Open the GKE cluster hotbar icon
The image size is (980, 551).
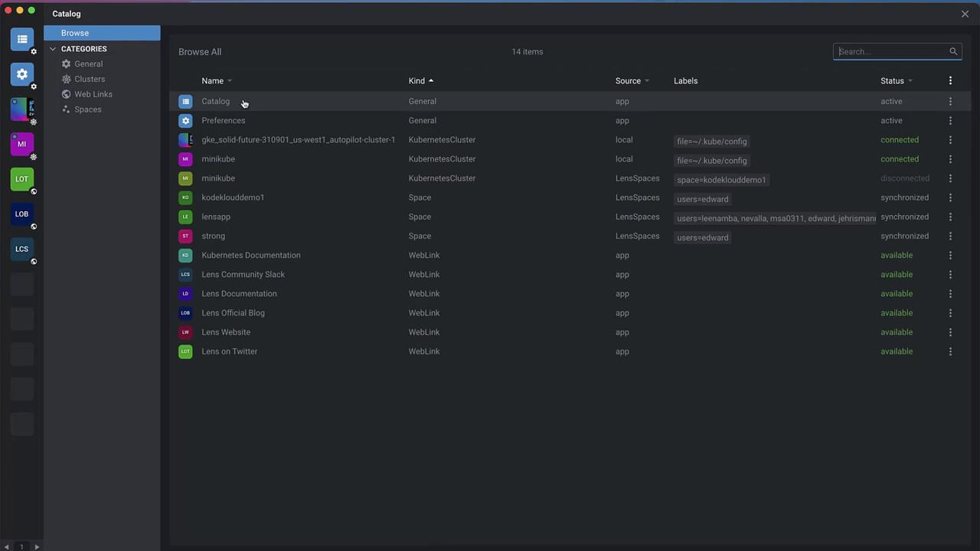[x=22, y=109]
